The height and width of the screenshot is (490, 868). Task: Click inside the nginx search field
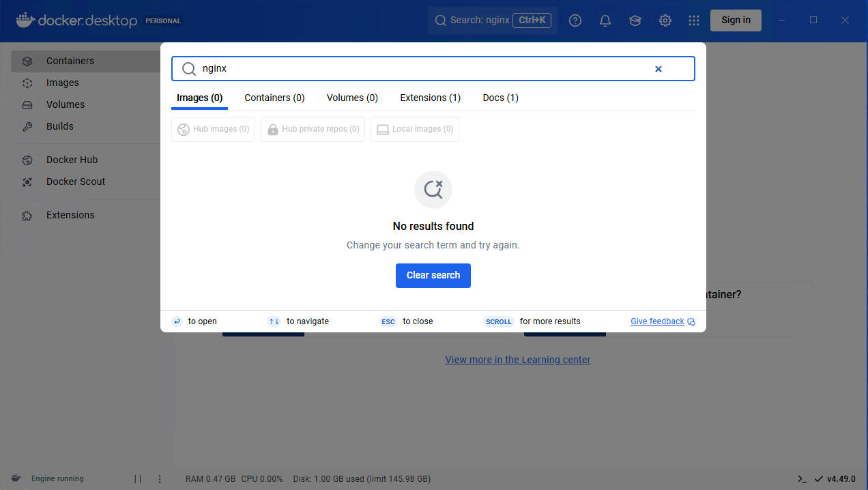pos(423,69)
